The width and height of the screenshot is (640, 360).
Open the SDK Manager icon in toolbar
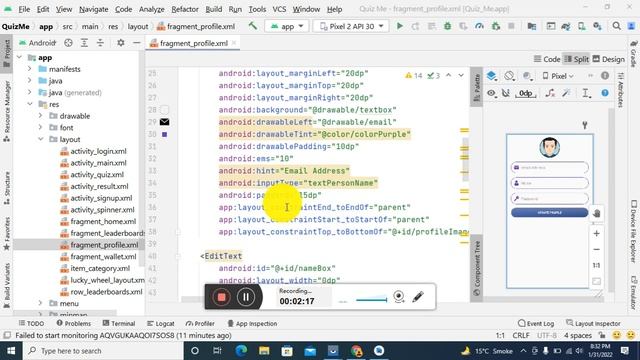[597, 26]
